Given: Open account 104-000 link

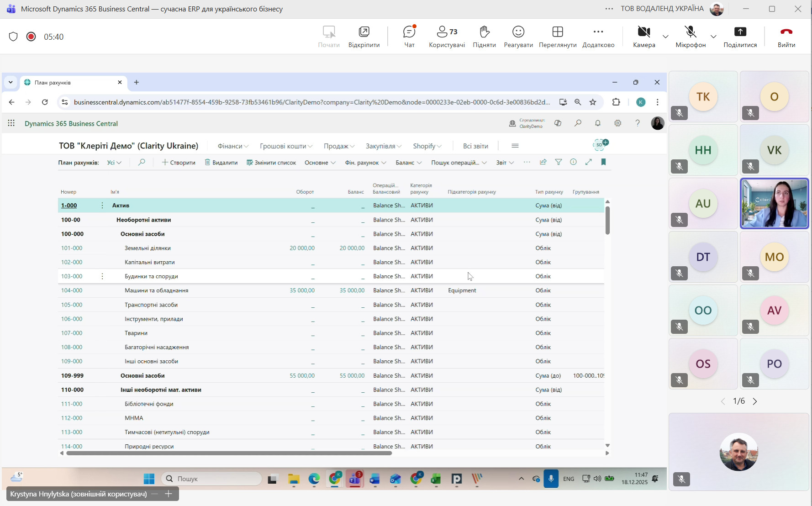Looking at the screenshot, I should click(x=72, y=290).
